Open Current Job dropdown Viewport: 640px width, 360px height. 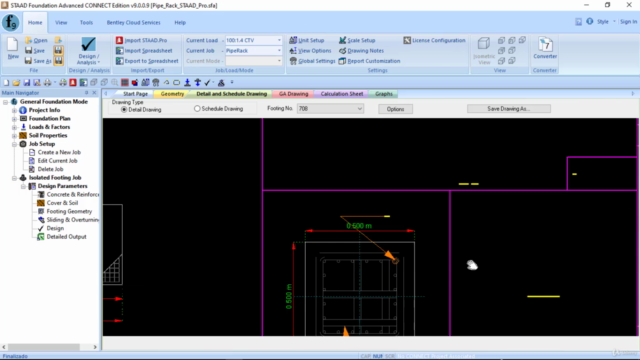click(279, 51)
